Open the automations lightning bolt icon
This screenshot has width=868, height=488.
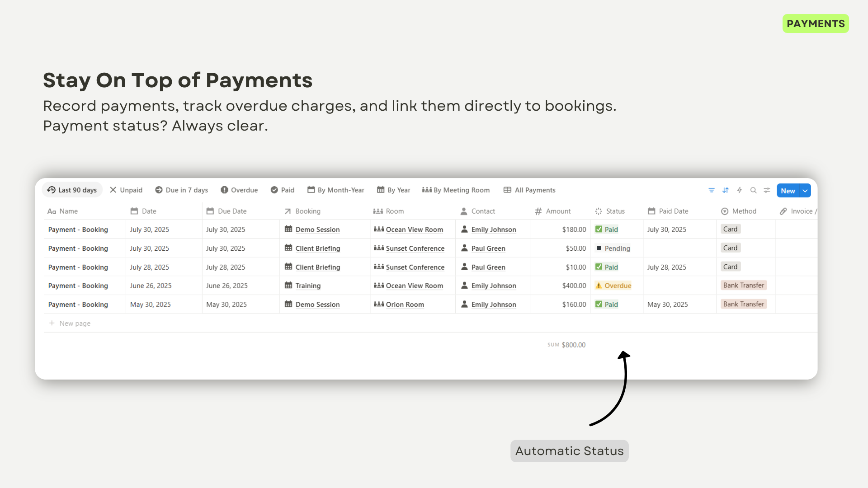739,190
